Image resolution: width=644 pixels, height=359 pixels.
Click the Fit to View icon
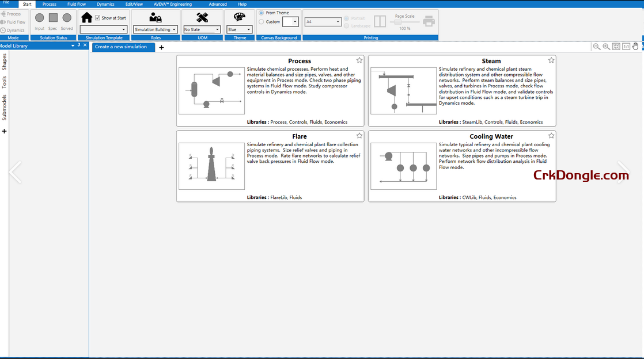(x=616, y=46)
